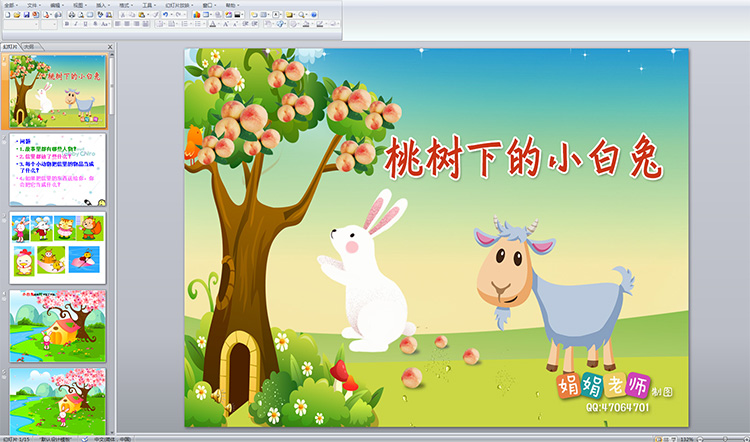Open the 幻灯片放映 menu
Screen dimensions: 750x442
click(x=177, y=5)
